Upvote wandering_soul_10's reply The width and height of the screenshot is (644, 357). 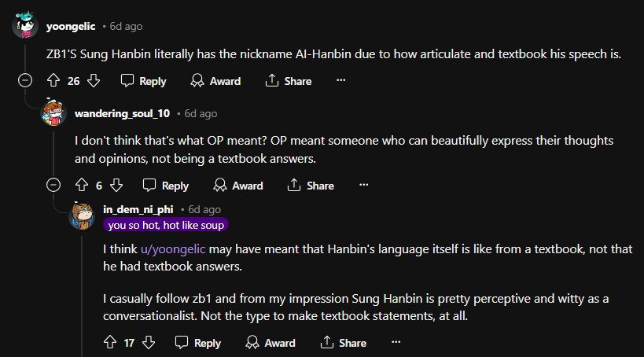click(x=82, y=186)
